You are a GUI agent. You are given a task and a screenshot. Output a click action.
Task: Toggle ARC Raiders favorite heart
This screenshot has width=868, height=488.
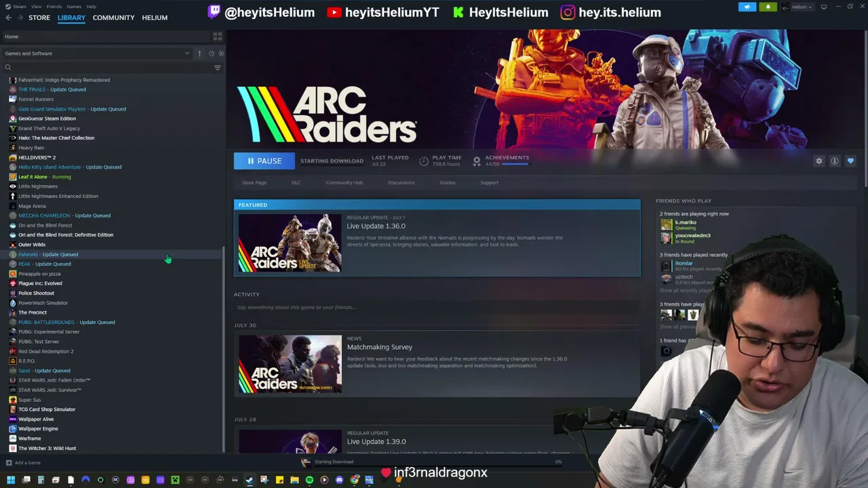[x=850, y=161]
